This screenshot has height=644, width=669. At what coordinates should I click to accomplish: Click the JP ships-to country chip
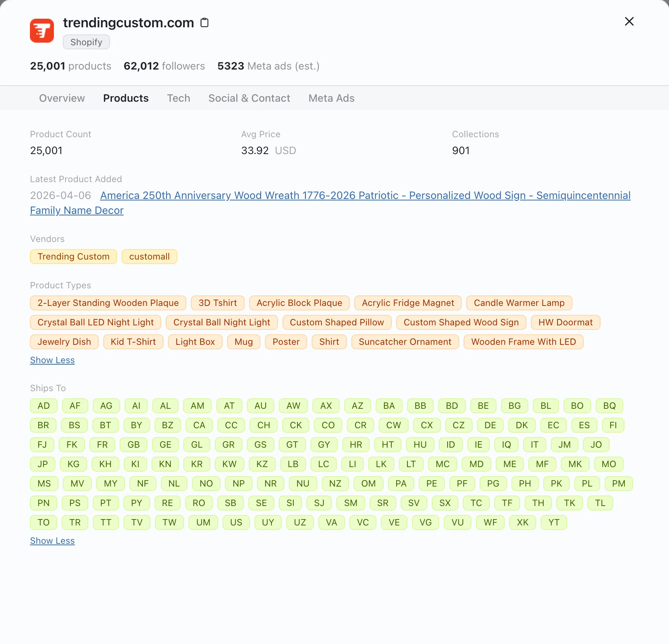[x=43, y=464]
